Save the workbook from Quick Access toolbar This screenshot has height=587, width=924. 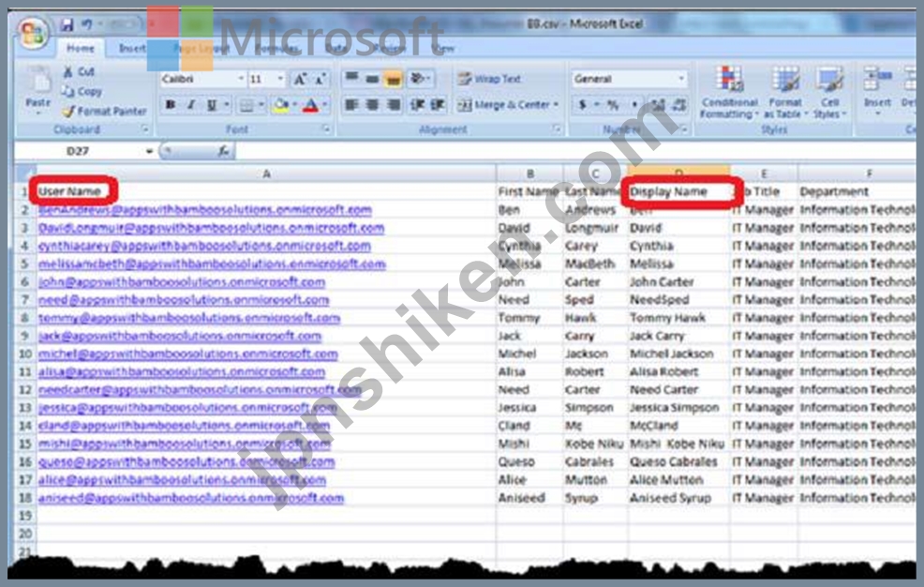[x=67, y=24]
